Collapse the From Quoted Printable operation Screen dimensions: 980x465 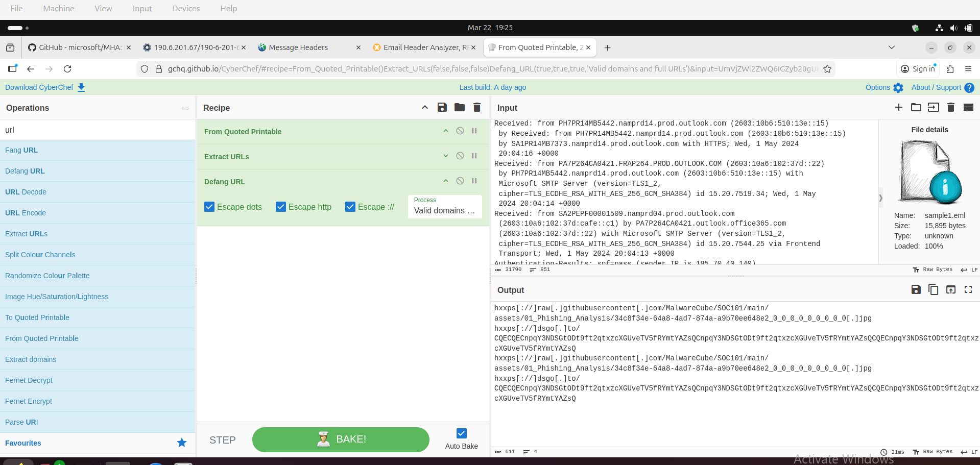point(445,131)
